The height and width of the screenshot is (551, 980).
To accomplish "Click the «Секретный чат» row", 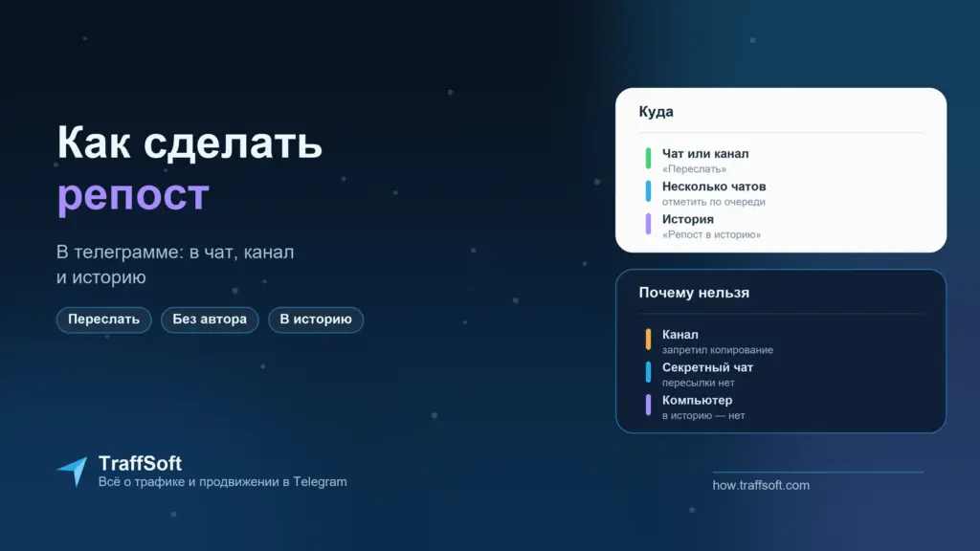I will pyautogui.click(x=699, y=374).
